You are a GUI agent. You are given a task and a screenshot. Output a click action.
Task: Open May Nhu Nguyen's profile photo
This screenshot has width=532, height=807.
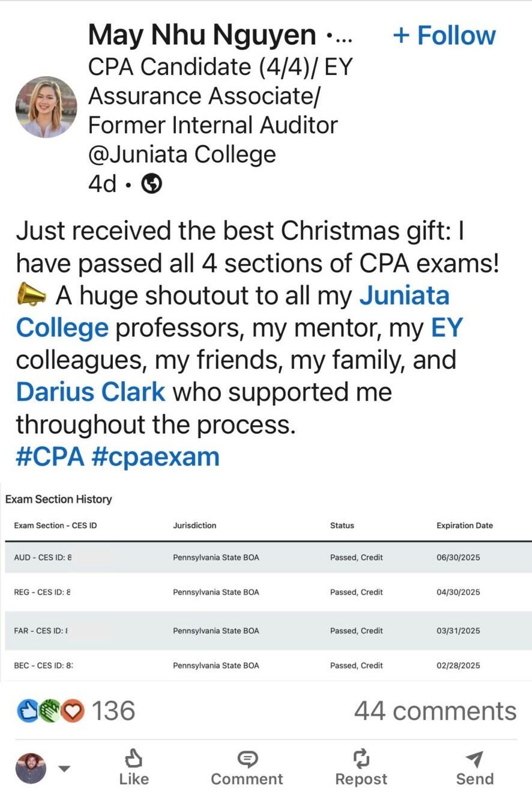pyautogui.click(x=46, y=107)
